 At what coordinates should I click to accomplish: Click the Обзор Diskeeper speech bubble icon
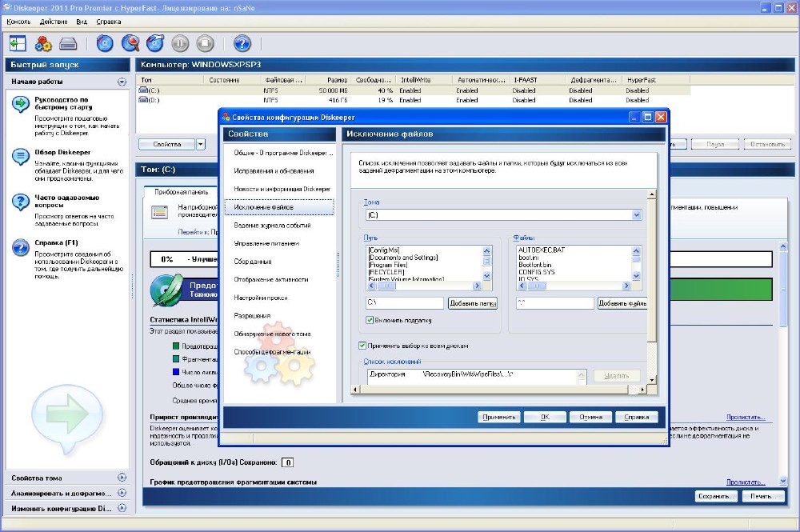click(x=21, y=157)
